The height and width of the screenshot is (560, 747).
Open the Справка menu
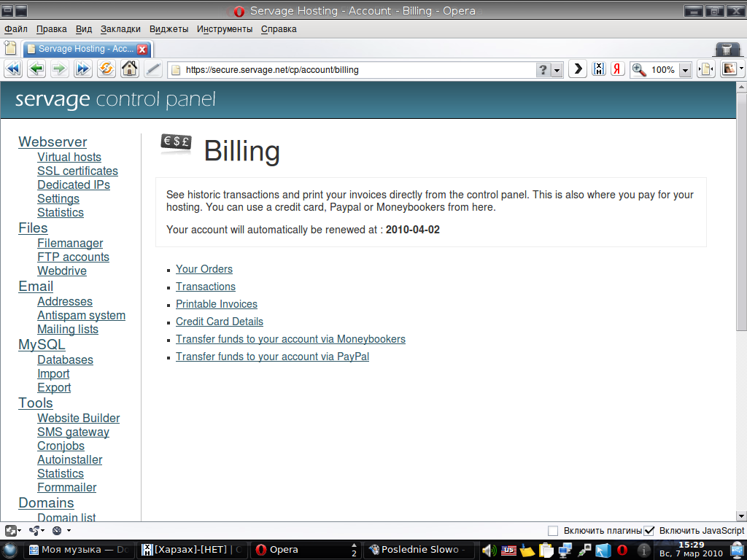(279, 29)
